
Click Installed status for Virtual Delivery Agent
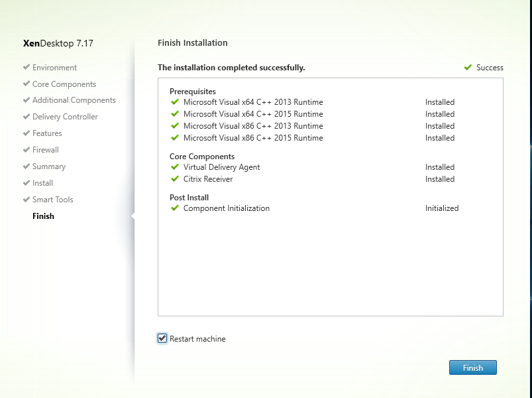pyautogui.click(x=440, y=167)
